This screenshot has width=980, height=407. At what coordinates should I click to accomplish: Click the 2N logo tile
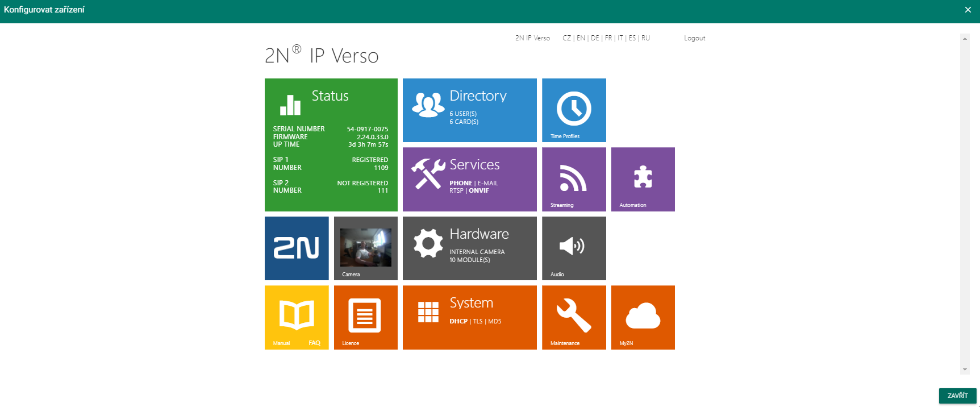(x=297, y=248)
